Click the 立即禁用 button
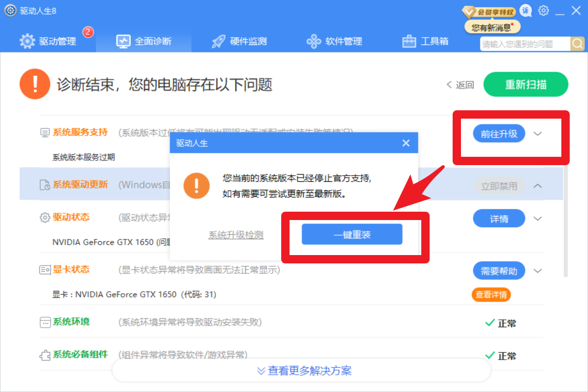Screen dimensions: 588x392 point(499,186)
